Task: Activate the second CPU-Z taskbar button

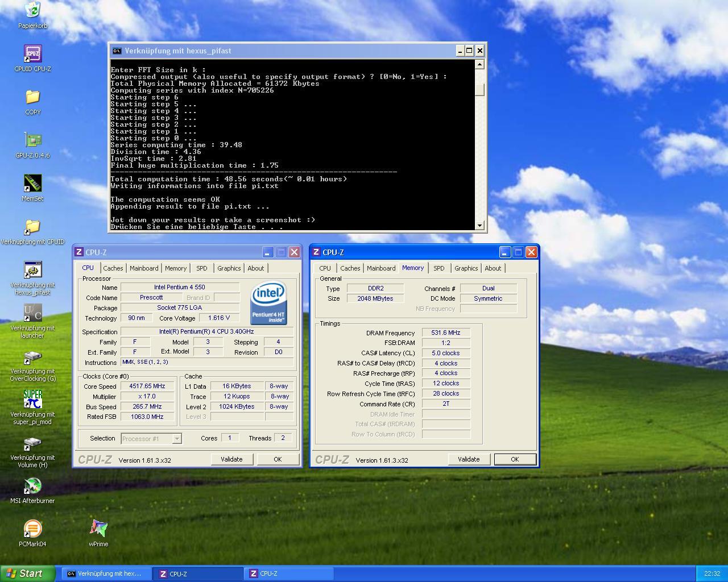Action: pos(289,573)
